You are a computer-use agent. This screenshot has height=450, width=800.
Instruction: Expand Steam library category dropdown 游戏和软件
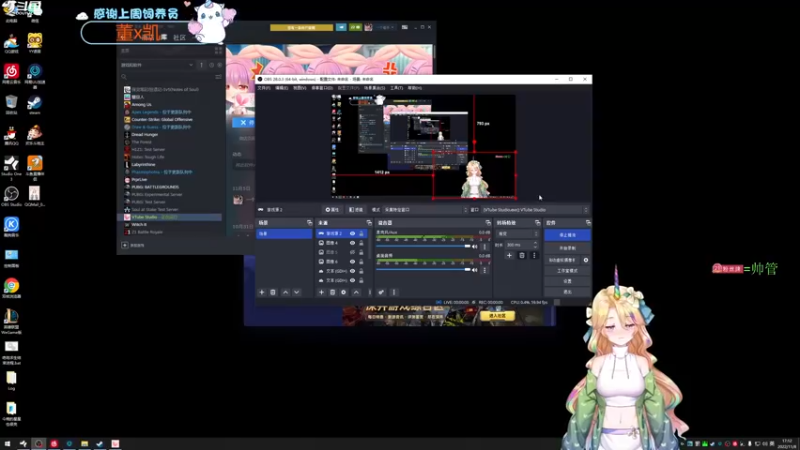pyautogui.click(x=157, y=65)
